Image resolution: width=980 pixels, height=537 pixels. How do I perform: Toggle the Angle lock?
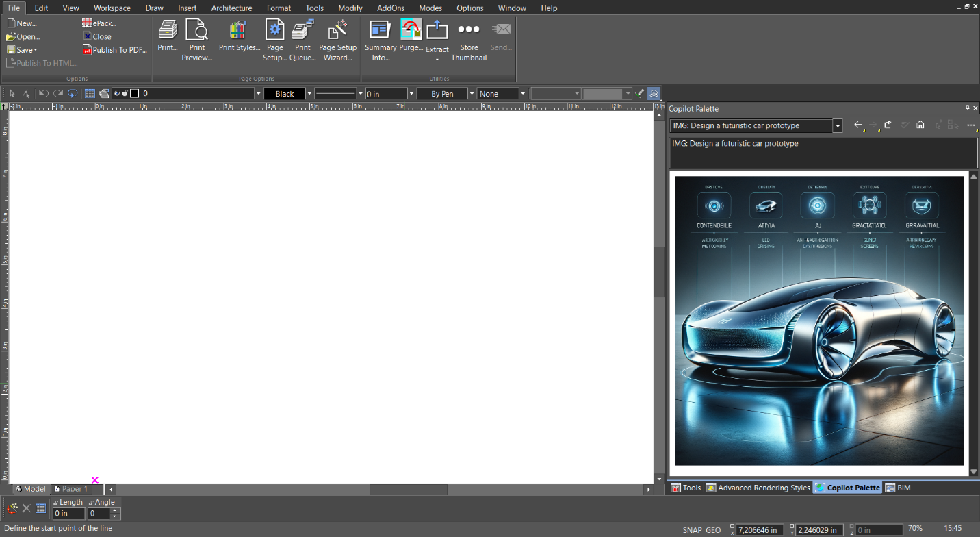91,503
